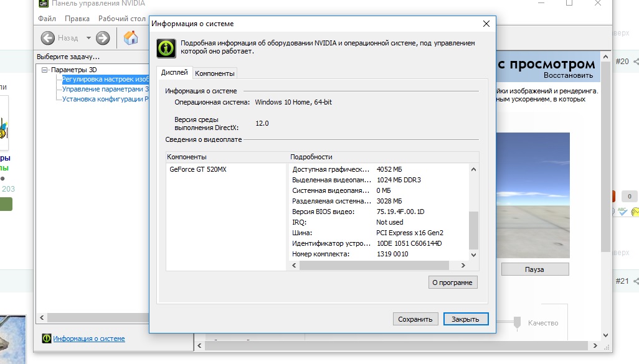Click the '1024 МБ DDR3' value
This screenshot has width=639, height=364.
click(x=399, y=180)
